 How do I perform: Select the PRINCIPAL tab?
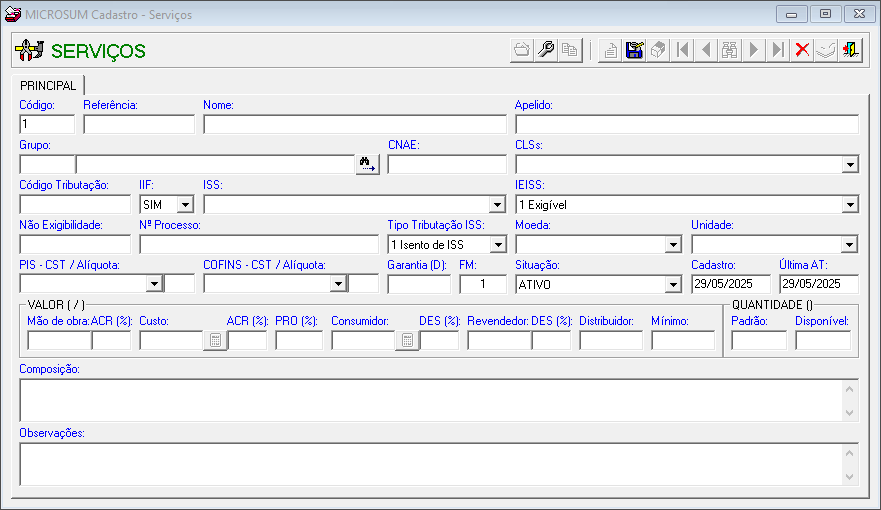click(48, 86)
